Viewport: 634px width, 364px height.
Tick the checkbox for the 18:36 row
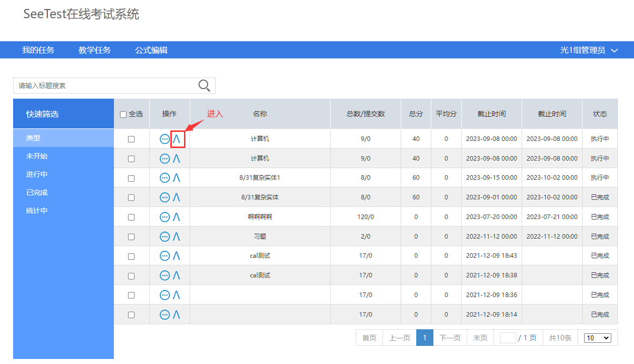point(132,296)
